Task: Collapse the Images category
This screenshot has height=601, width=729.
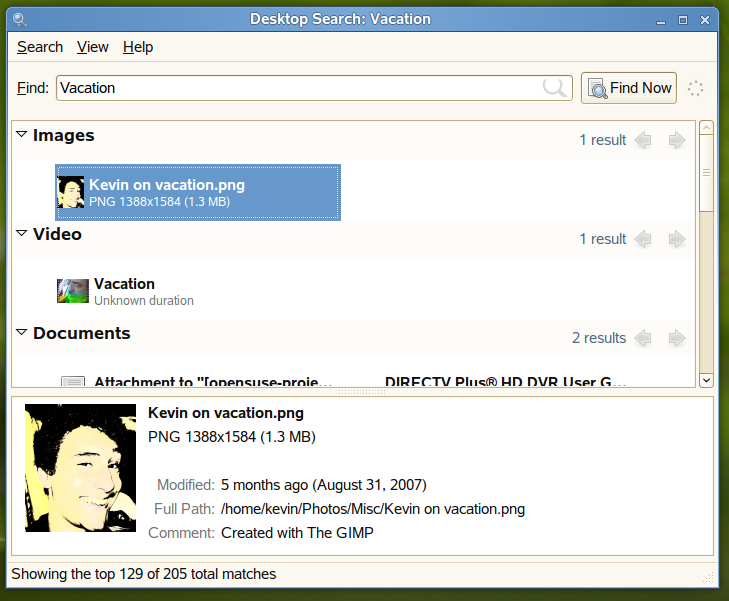Action: point(21,135)
